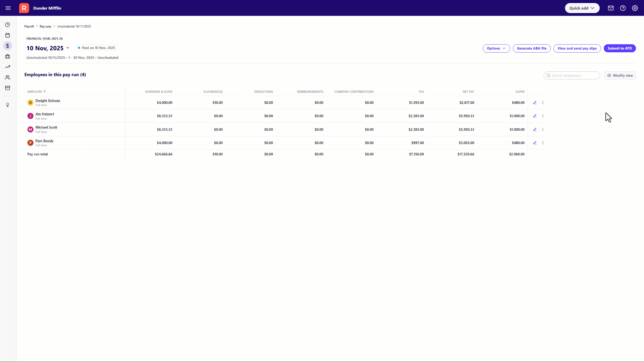Edit Dwight Schrute's pay with pencil icon
Image resolution: width=644 pixels, height=362 pixels.
tap(535, 103)
